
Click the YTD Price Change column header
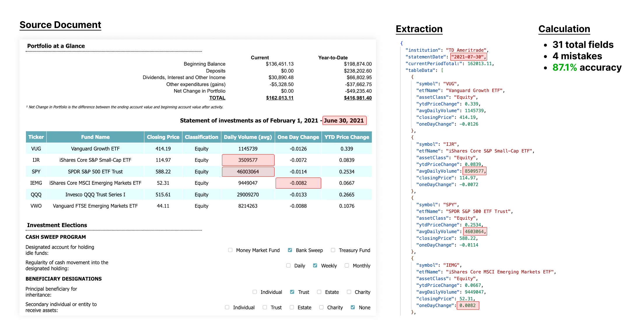click(346, 137)
